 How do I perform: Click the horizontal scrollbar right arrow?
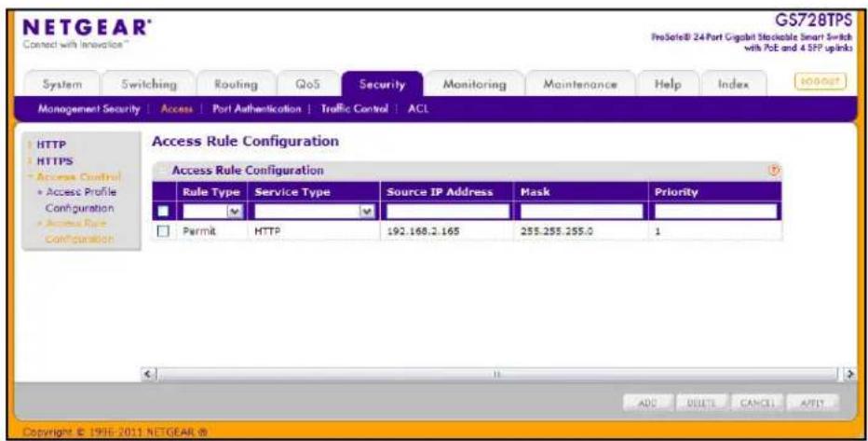click(x=849, y=374)
